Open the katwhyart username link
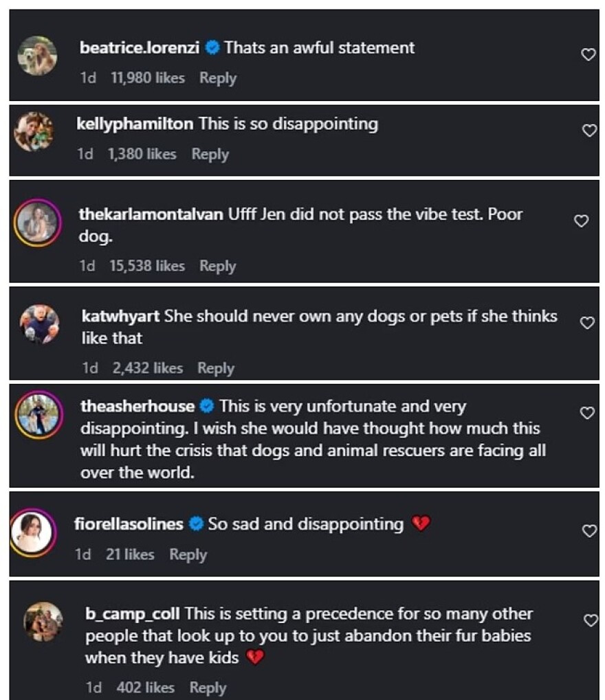605x700 pixels. pos(120,317)
